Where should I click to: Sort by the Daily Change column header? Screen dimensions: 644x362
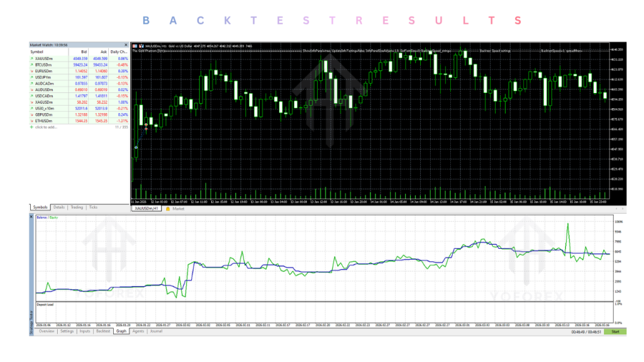[x=119, y=52]
